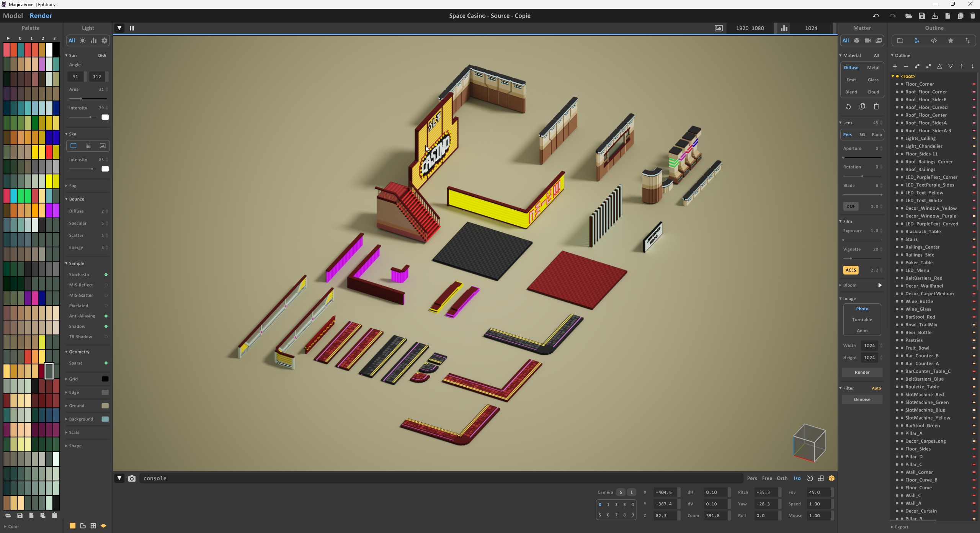Pause the render with the pause icon
The image size is (980, 533).
(132, 28)
